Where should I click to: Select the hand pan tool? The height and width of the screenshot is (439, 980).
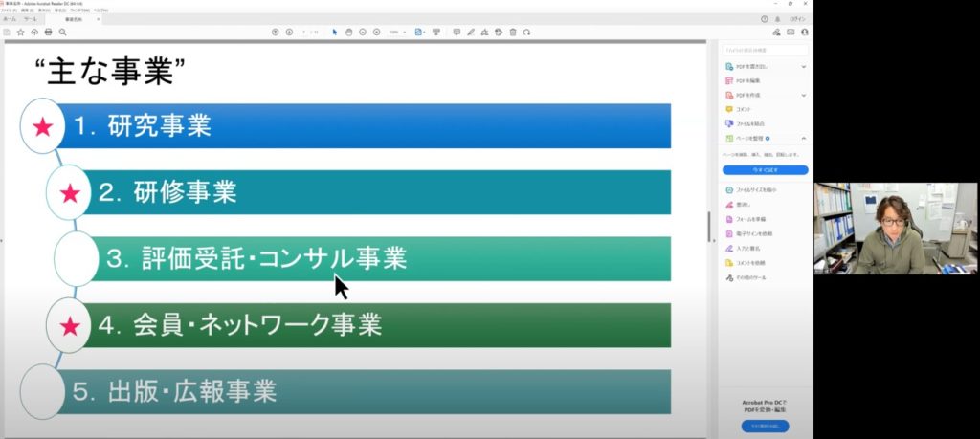pyautogui.click(x=348, y=32)
